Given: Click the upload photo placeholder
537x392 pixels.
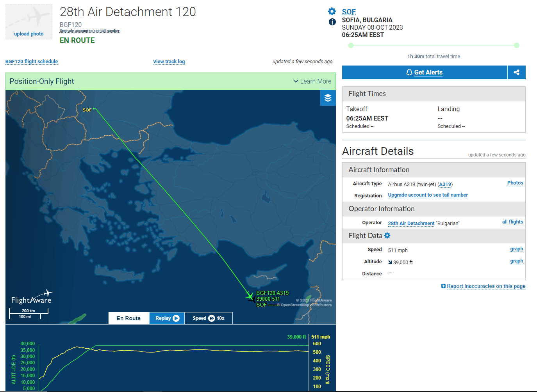Looking at the screenshot, I should click(29, 22).
